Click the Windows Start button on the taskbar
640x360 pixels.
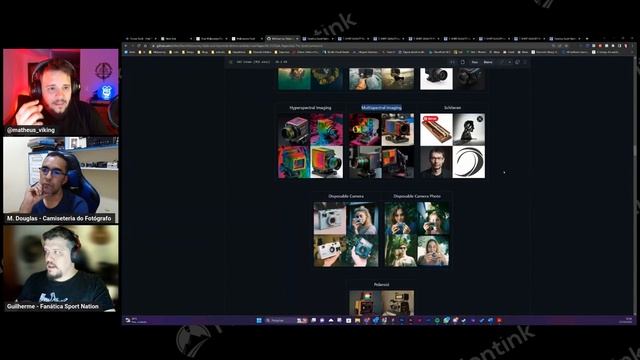259,321
